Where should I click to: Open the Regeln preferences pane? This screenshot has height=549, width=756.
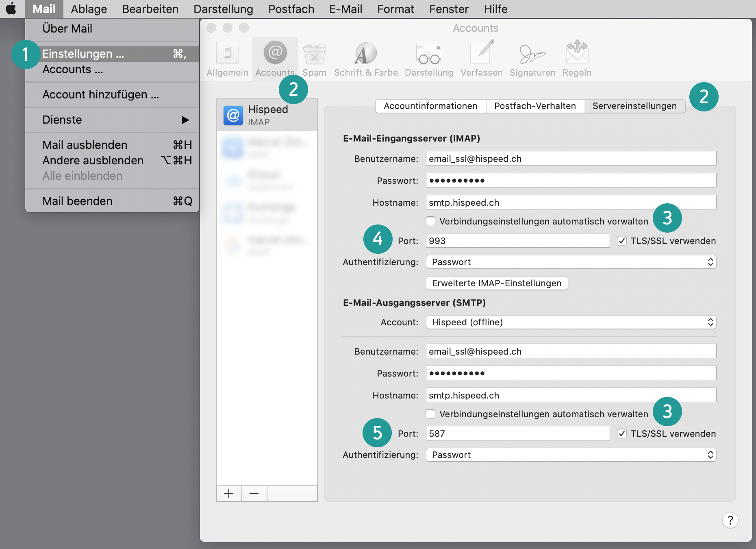click(x=577, y=59)
